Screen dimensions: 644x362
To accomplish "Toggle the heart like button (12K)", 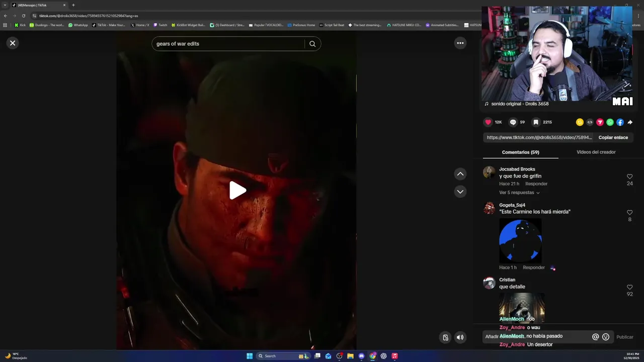I will [488, 122].
